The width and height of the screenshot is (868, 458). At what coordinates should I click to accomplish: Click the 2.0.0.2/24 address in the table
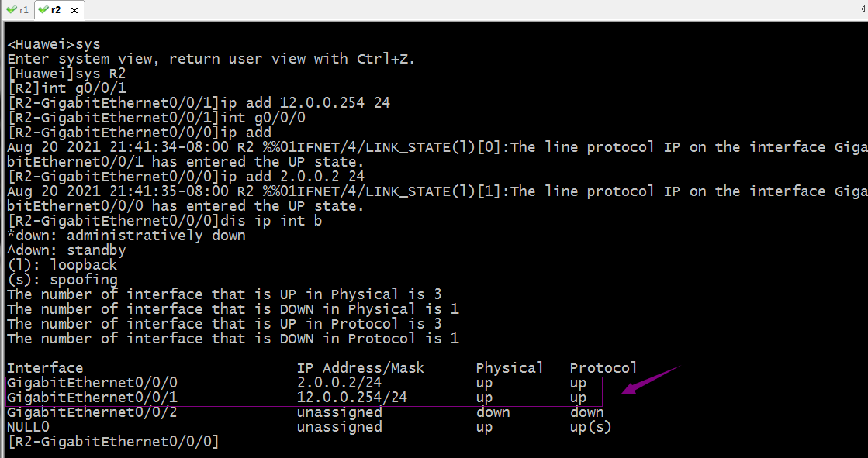click(339, 383)
